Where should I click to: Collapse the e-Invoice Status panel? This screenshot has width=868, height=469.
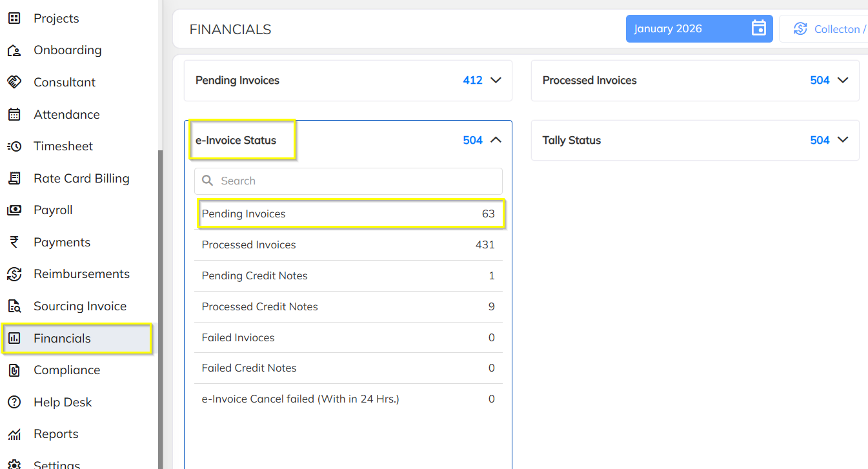point(496,140)
